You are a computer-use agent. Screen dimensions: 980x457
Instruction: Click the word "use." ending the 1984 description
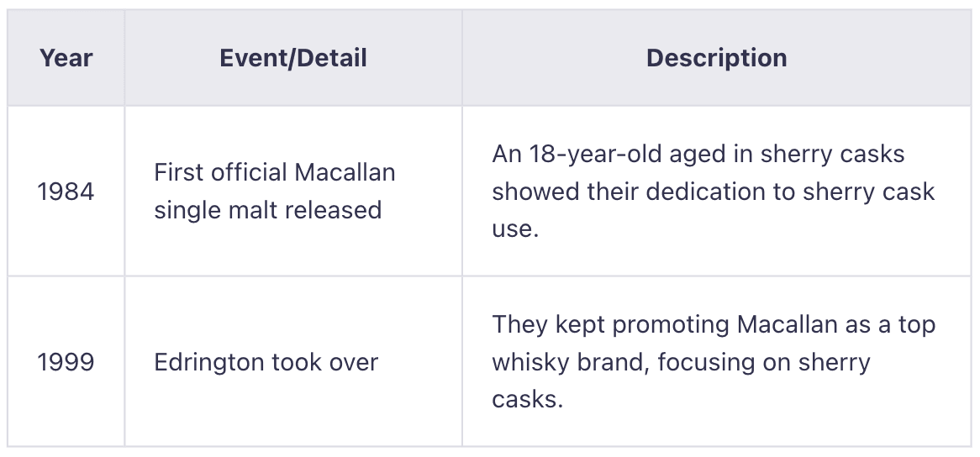point(514,228)
